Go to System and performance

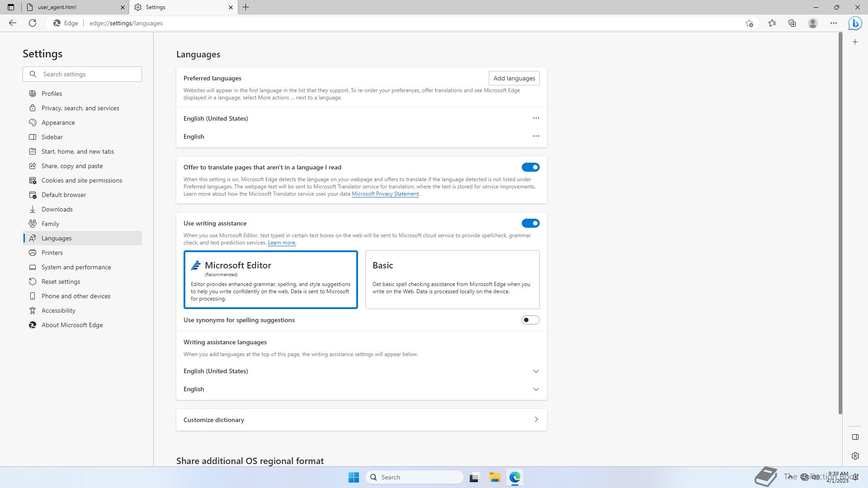[82, 267]
